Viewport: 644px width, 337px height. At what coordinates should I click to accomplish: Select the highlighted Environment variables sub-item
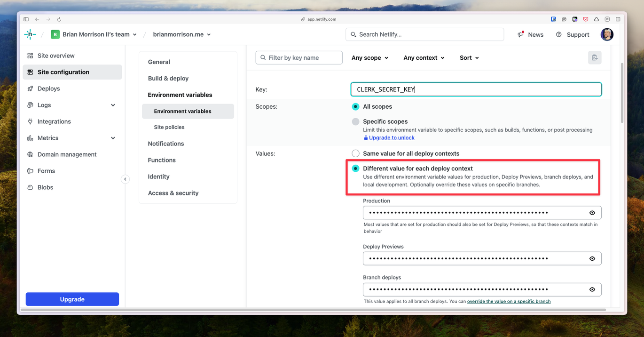(188, 111)
